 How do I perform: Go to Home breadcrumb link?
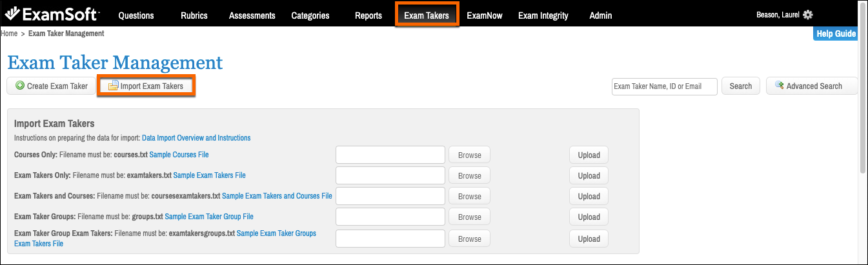point(9,33)
